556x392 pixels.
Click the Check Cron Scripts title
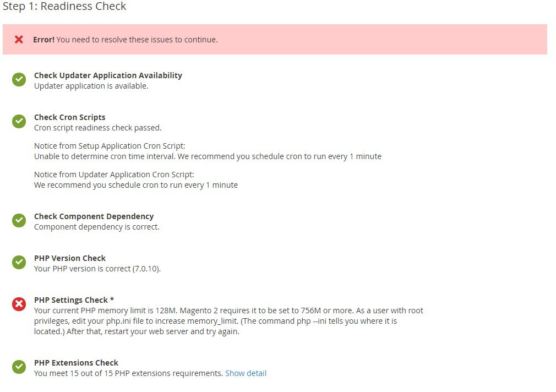pos(70,117)
